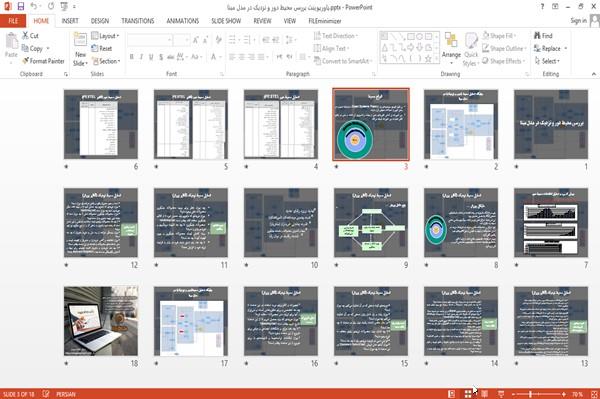Image resolution: width=600 pixels, height=399 pixels.
Task: Increase the font size
Action: [196, 40]
